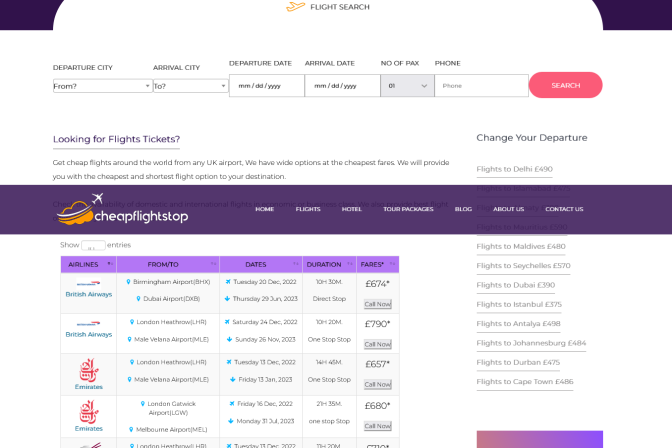672x448 pixels.
Task: Open Tour Packages menu item
Action: coord(408,209)
